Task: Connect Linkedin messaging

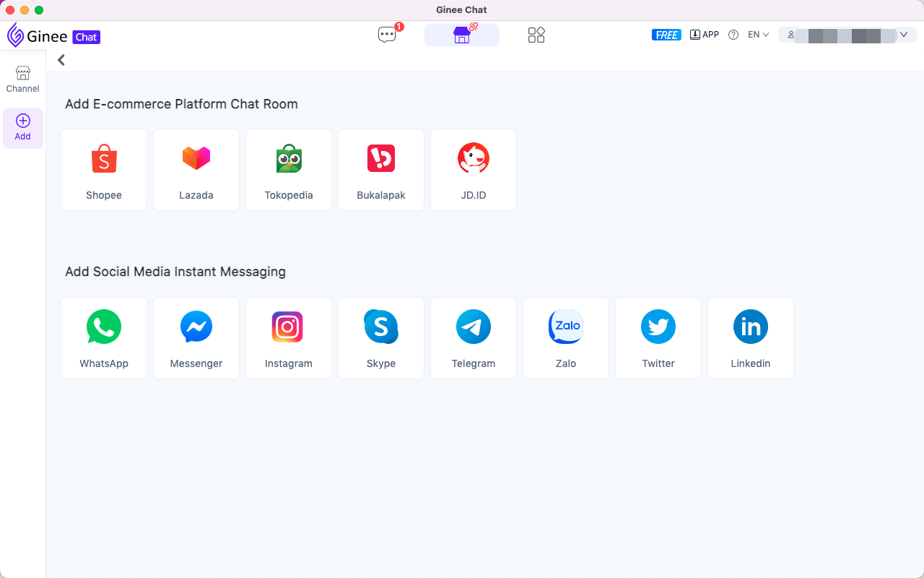Action: (x=751, y=338)
